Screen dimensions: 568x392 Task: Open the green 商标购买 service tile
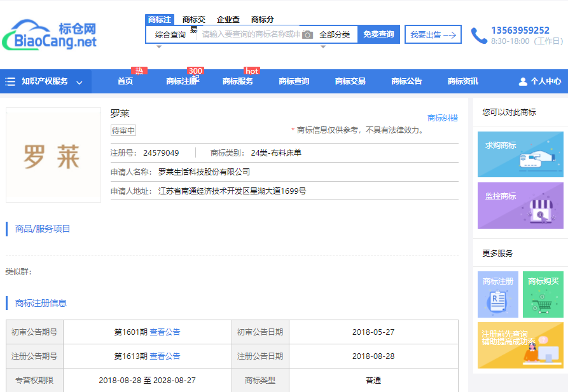pos(543,294)
